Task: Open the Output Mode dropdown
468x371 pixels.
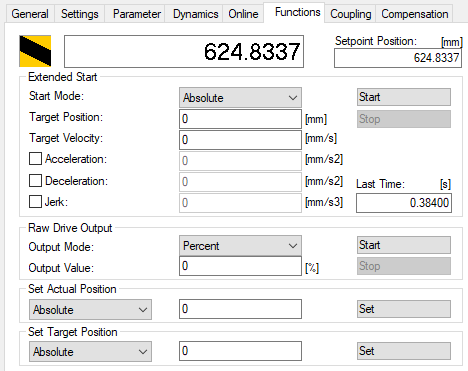Action: pos(240,246)
